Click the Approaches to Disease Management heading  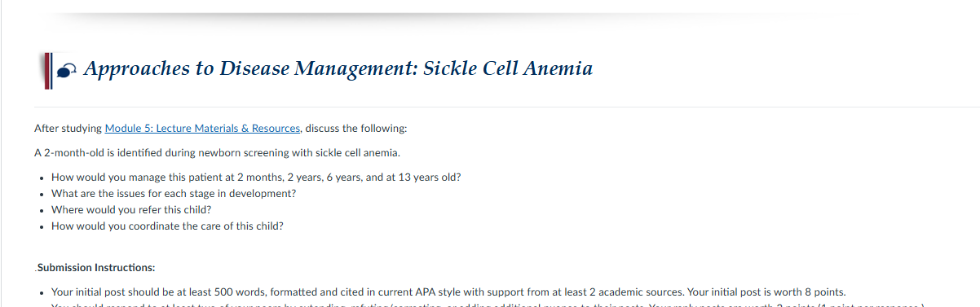[338, 68]
